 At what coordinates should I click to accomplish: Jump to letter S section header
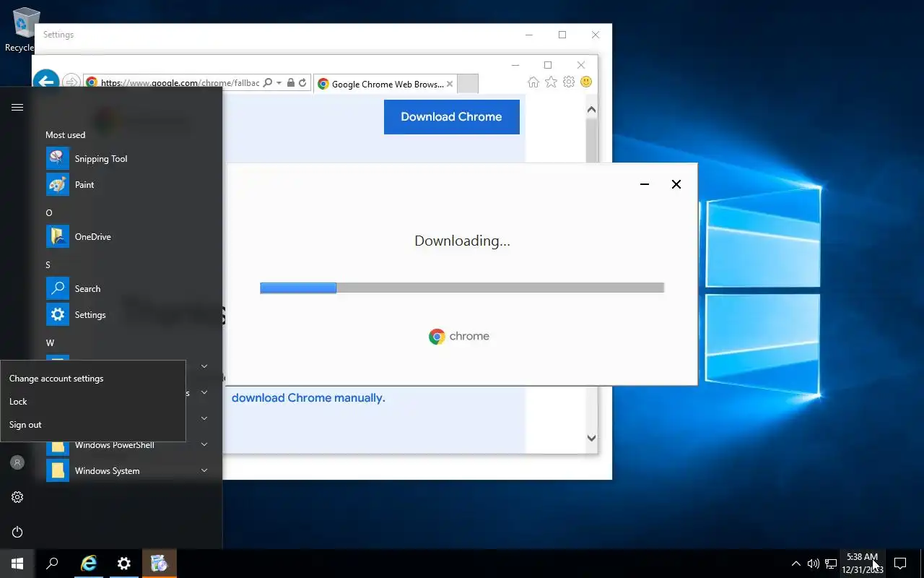click(x=48, y=265)
